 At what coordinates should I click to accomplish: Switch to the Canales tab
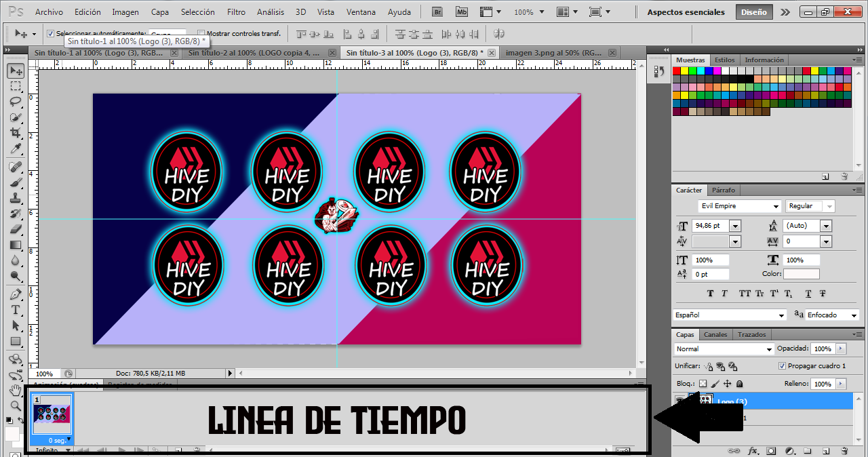pyautogui.click(x=715, y=334)
